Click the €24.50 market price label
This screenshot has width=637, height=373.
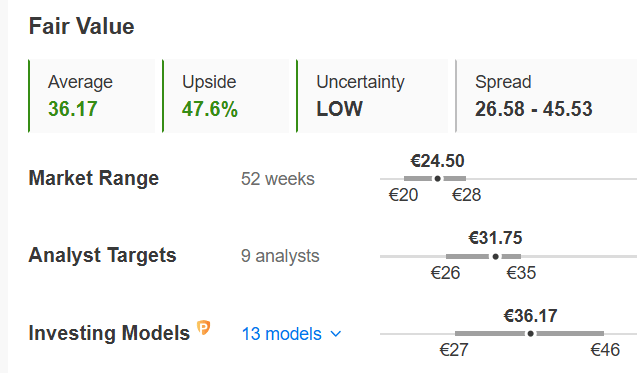click(437, 161)
